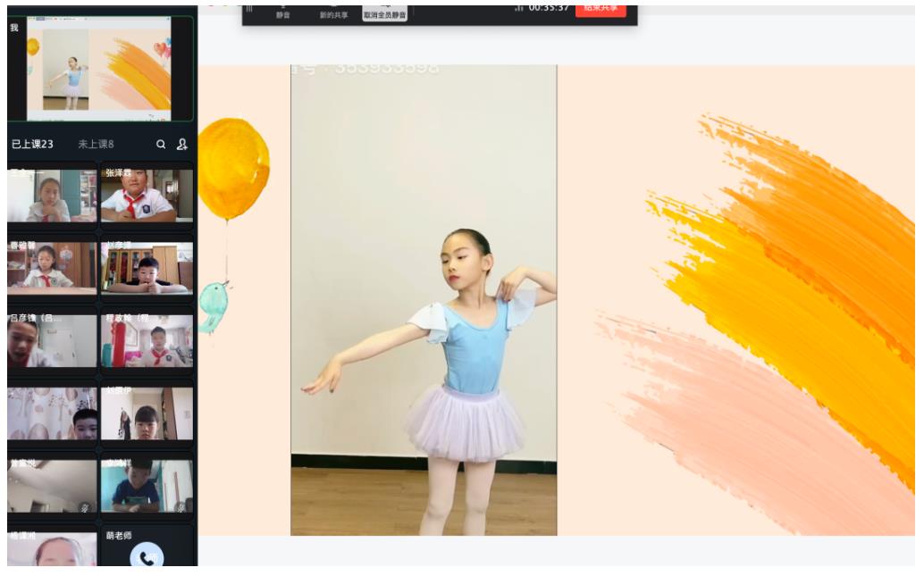Click the search participants magnifier icon

(x=161, y=144)
